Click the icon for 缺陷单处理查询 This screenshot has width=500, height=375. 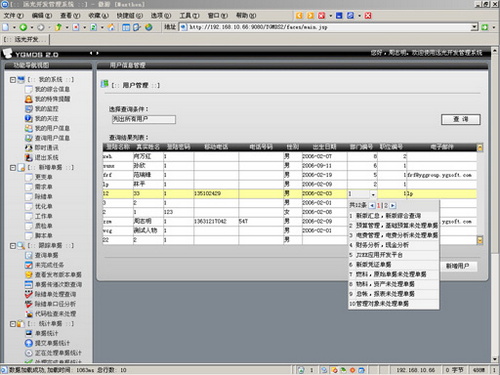29,294
